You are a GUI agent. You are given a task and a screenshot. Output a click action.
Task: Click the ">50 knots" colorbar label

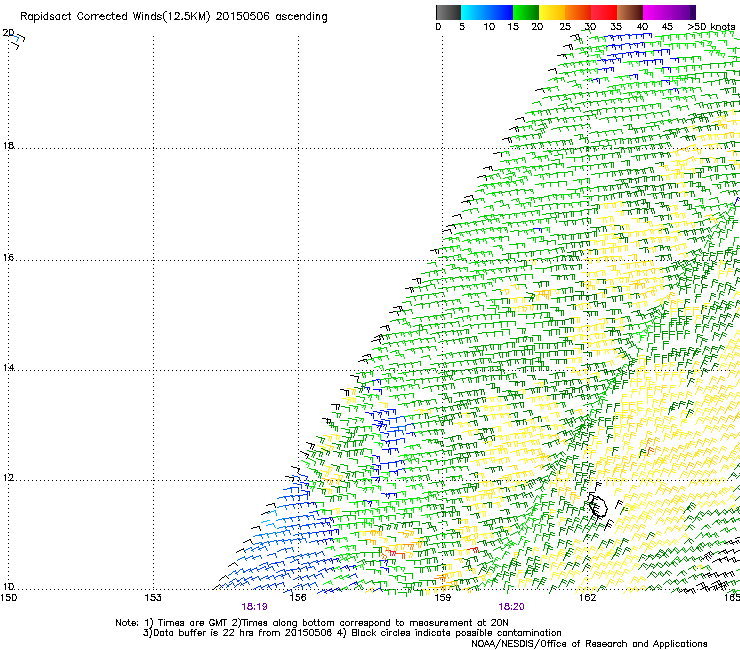[x=711, y=27]
